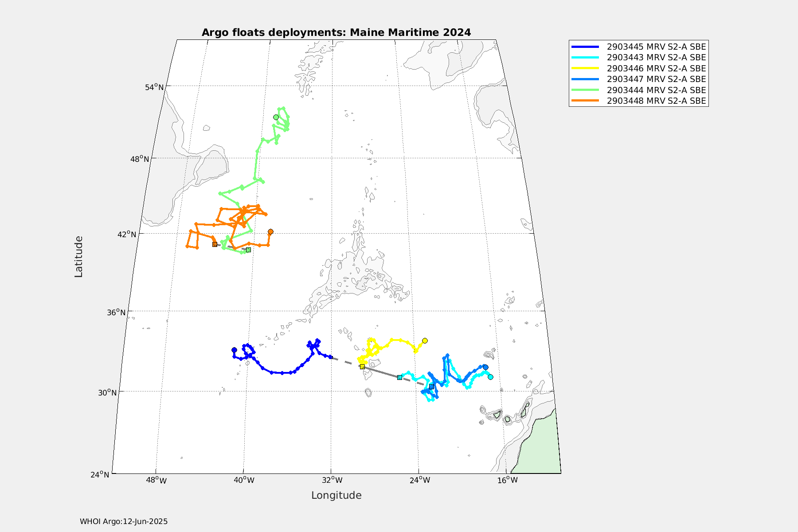
Task: Click the yellow float's square deployment marker
Action: [362, 367]
